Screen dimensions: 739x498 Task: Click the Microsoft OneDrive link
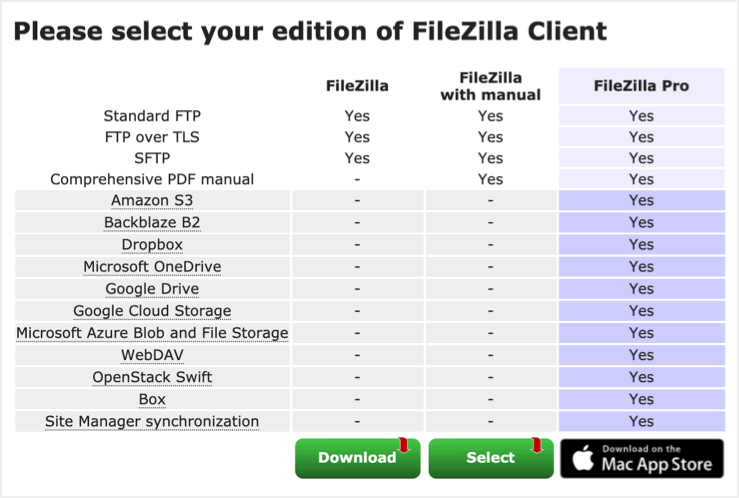pyautogui.click(x=152, y=267)
